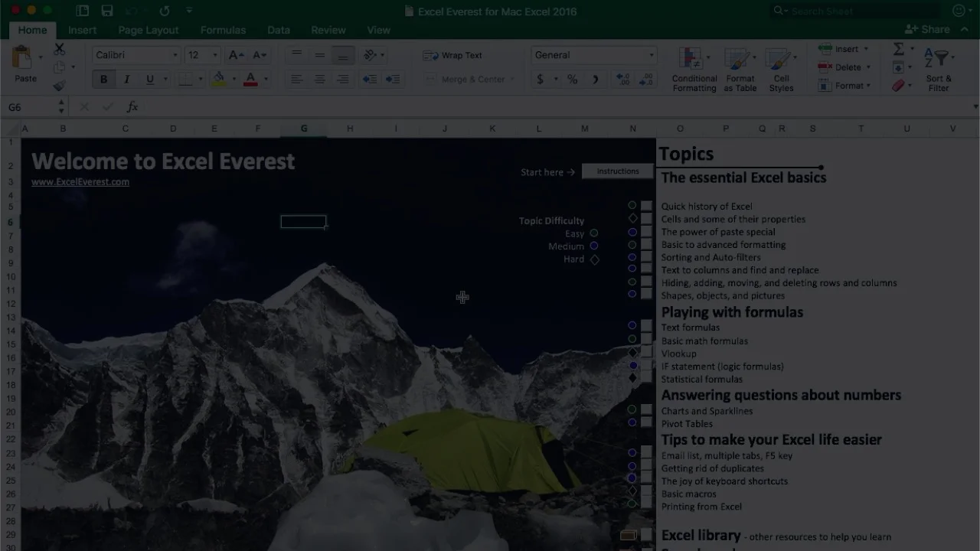
Task: Click the Paste clipboard icon
Action: point(22,57)
